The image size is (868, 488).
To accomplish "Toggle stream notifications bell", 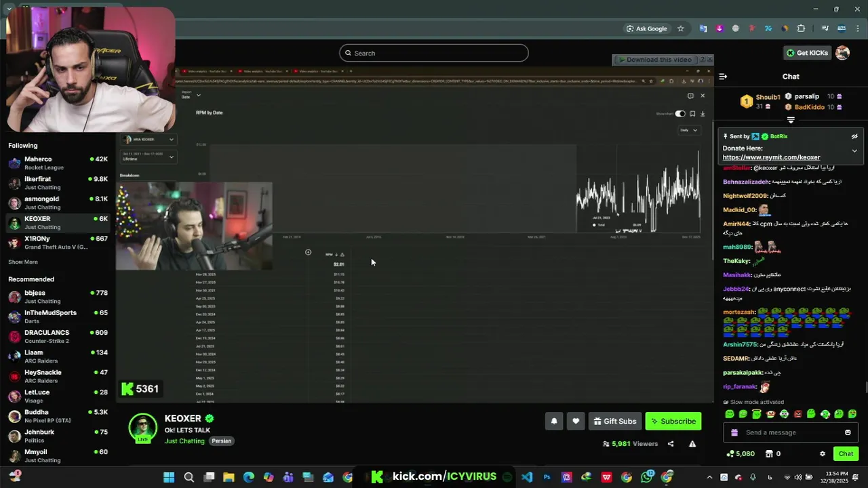I will pyautogui.click(x=554, y=421).
